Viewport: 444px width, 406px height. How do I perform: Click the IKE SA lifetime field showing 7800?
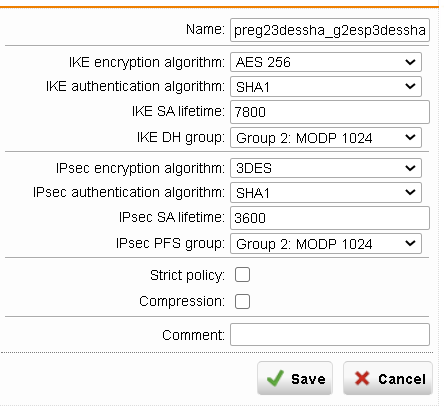[330, 112]
